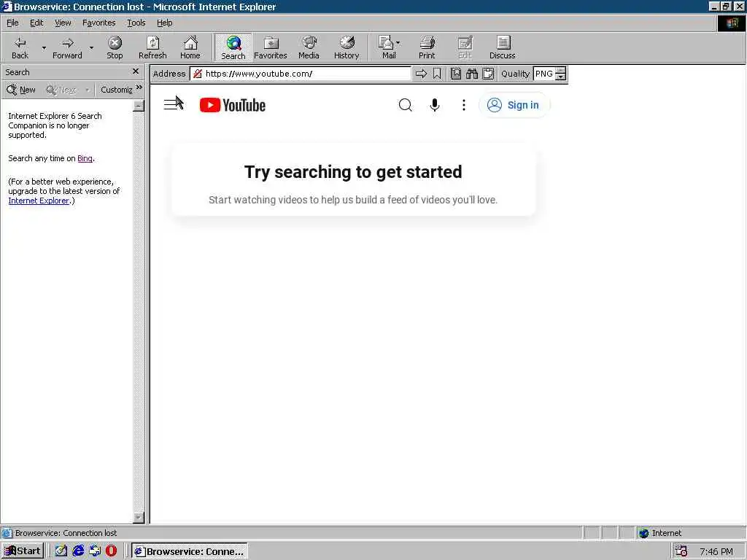Open the Internet Explorer upgrade link
This screenshot has height=560, width=747.
[x=39, y=201]
